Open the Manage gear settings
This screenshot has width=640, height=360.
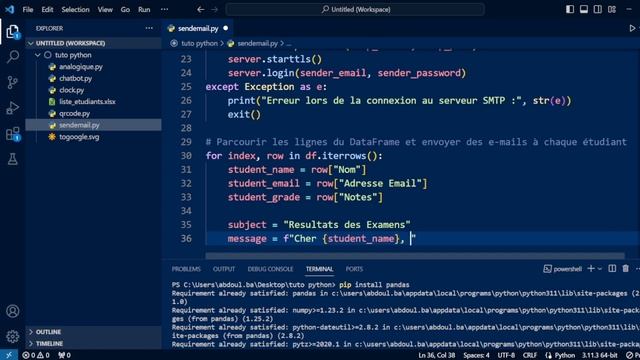13,336
